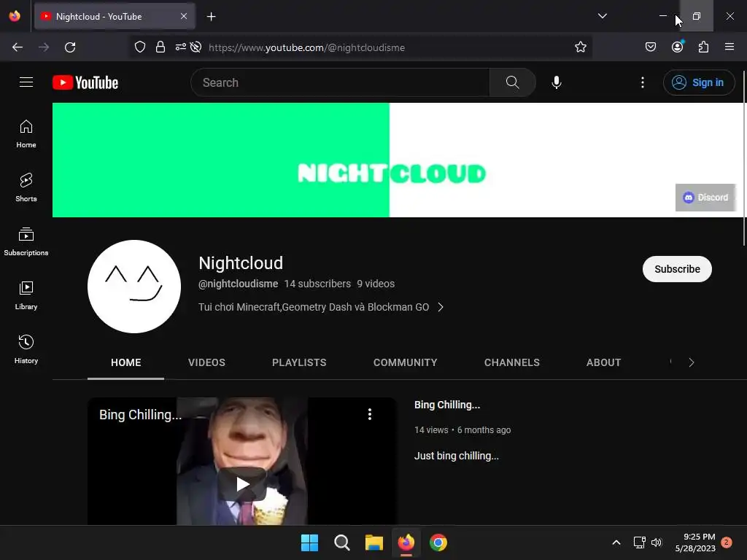Screen dimensions: 747x560
Task: Open the list all tabs dropdown
Action: (x=602, y=16)
